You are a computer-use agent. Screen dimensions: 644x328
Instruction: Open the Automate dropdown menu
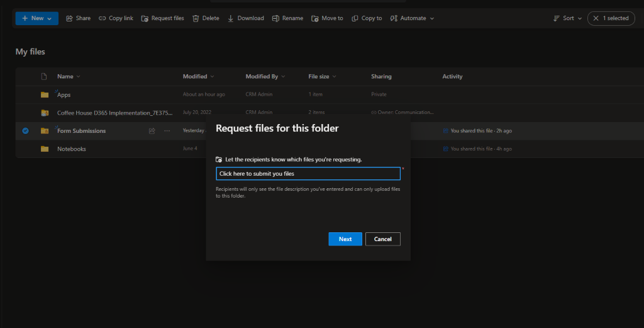[x=413, y=18]
